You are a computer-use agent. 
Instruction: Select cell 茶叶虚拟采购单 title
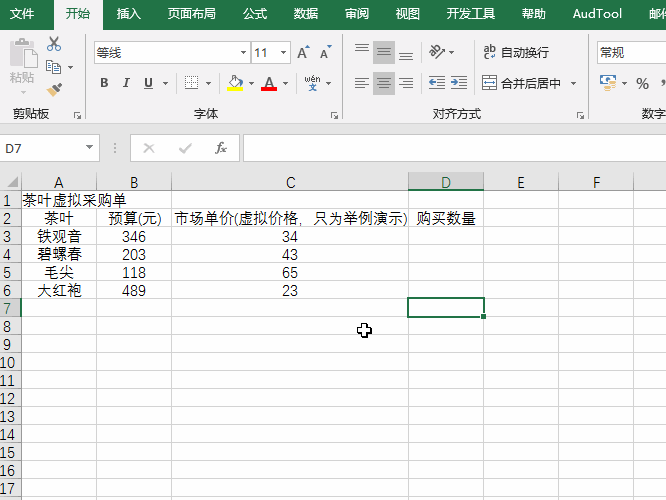pyautogui.click(x=59, y=200)
